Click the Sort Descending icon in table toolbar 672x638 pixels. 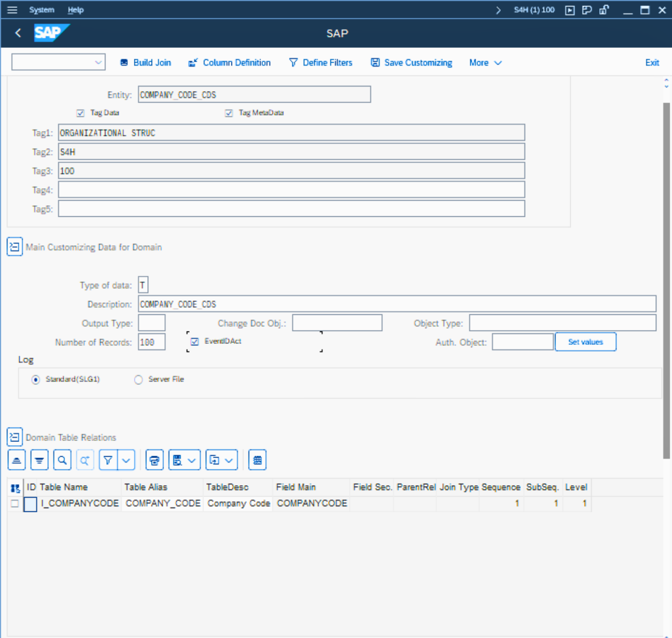[40, 460]
